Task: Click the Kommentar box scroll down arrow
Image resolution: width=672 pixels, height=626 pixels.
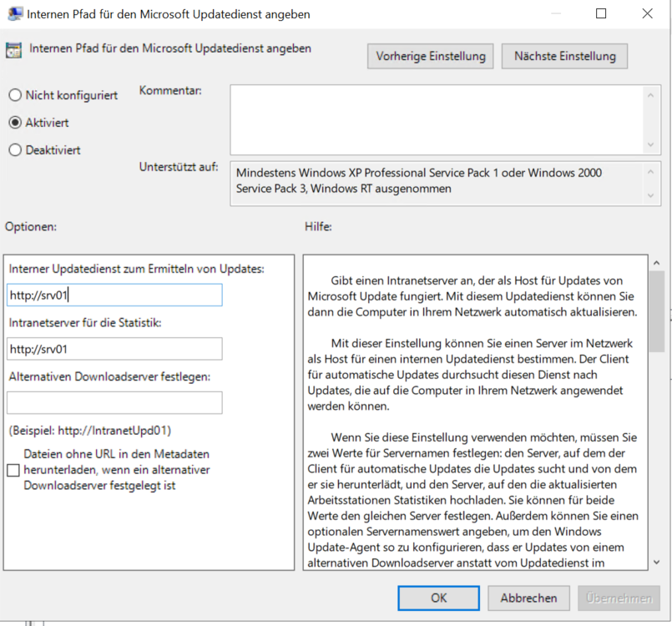Action: point(650,144)
